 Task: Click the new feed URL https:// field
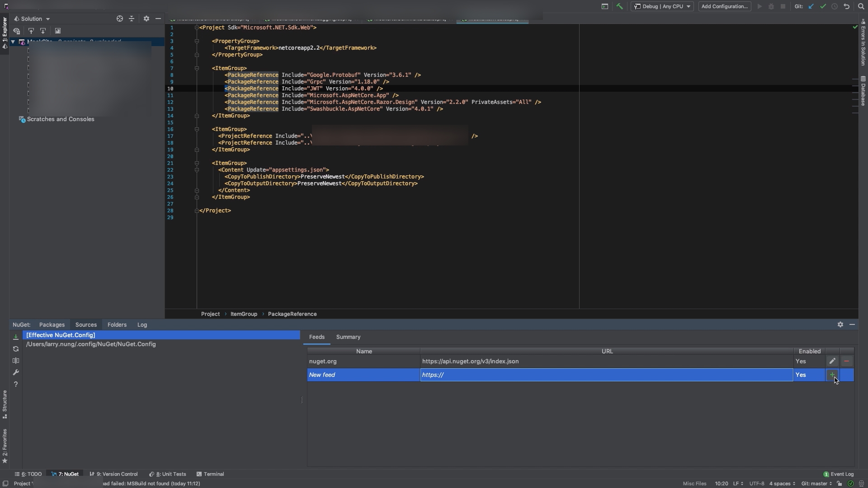click(x=607, y=375)
